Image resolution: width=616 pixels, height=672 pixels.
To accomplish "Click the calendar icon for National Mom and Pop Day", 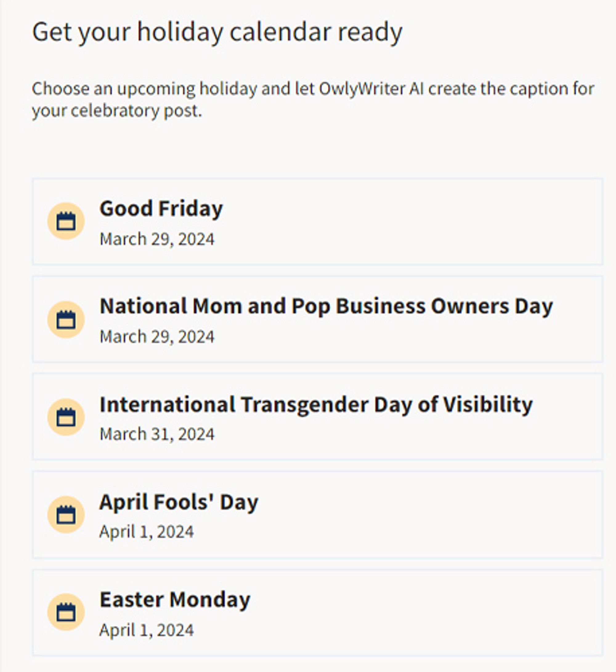I will tap(66, 320).
